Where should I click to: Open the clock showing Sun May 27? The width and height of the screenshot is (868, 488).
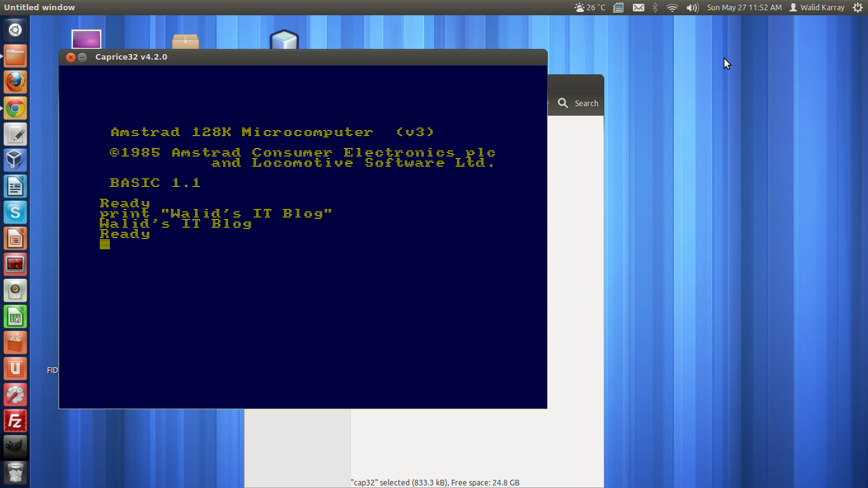[744, 8]
